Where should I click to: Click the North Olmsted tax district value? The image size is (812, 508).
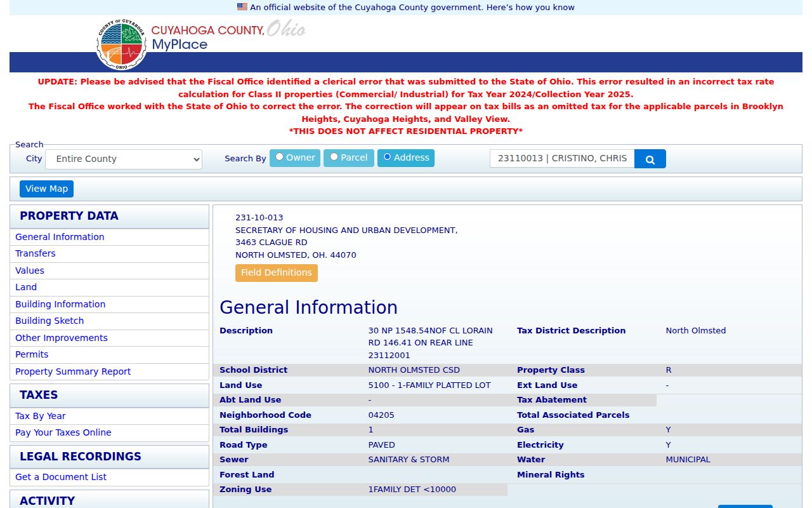tap(696, 331)
